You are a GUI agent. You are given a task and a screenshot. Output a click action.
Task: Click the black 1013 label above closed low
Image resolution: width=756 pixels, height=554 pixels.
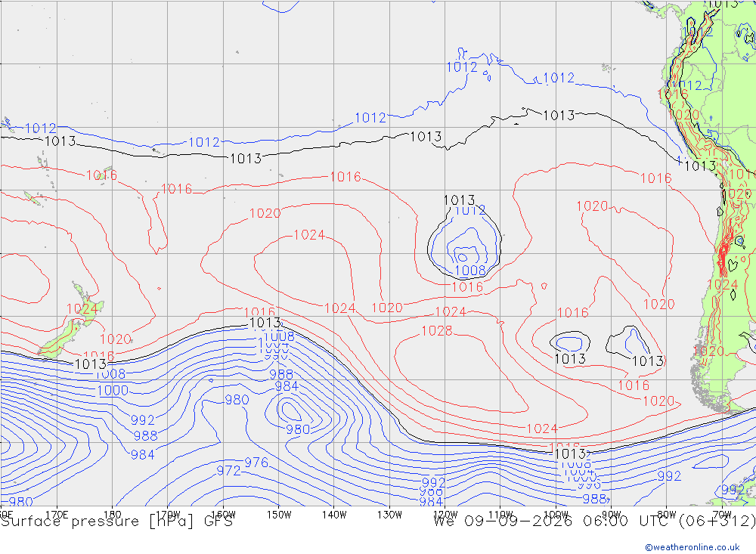click(459, 200)
